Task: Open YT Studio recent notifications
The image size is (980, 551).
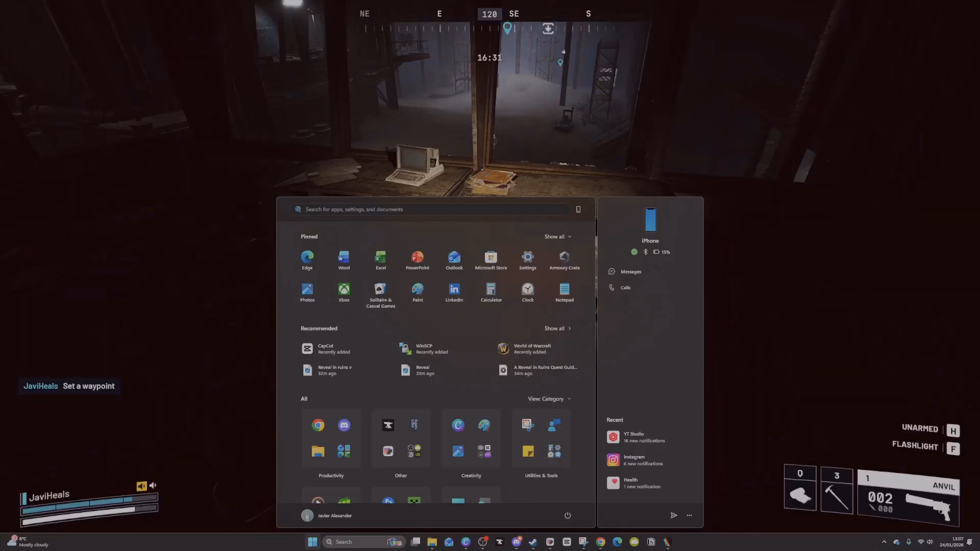Action: pyautogui.click(x=636, y=437)
